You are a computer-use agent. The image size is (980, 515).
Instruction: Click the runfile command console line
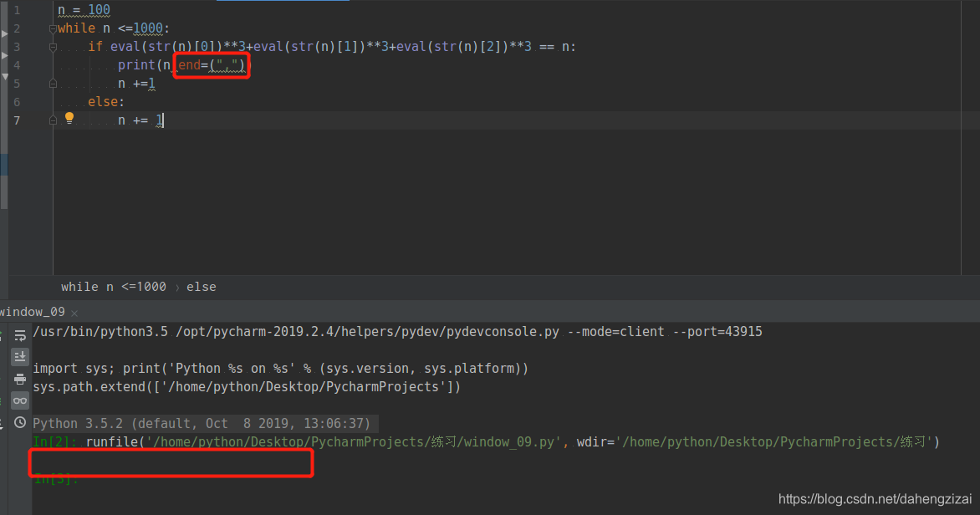pos(487,442)
